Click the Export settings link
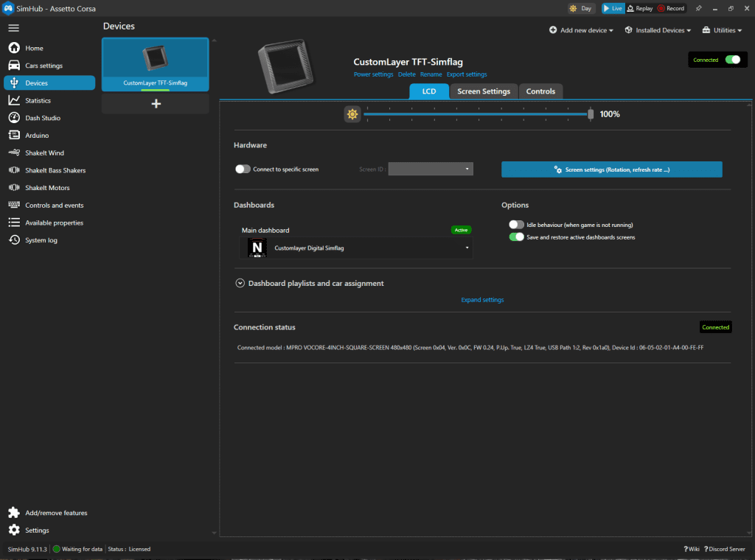Screen dimensions: 755x560 coord(467,74)
